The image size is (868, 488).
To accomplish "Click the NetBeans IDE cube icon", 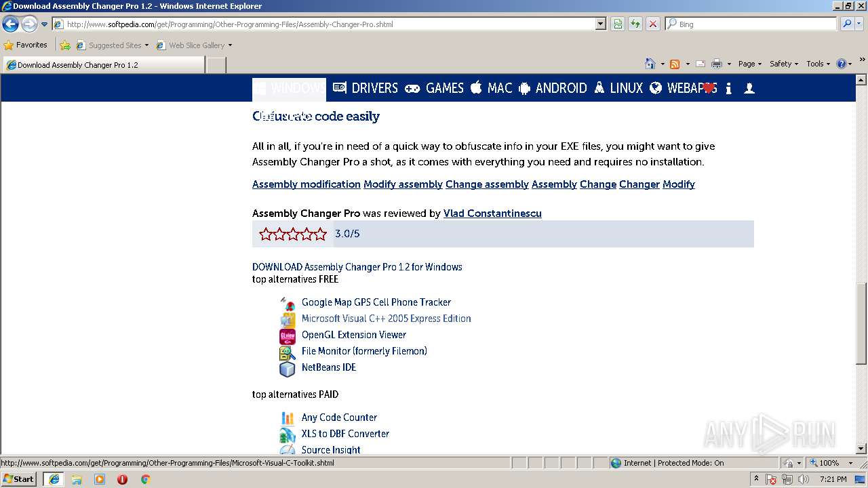I will click(x=288, y=369).
